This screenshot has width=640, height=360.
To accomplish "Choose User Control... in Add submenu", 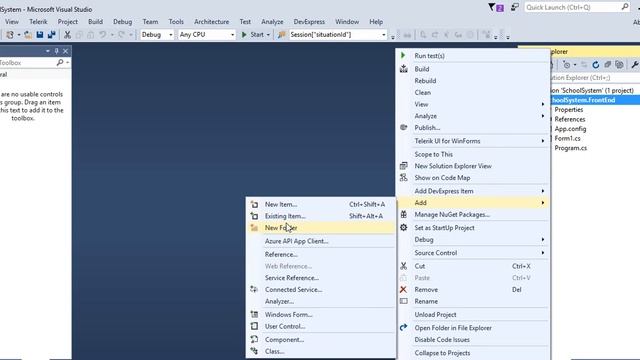I will click(321, 327).
